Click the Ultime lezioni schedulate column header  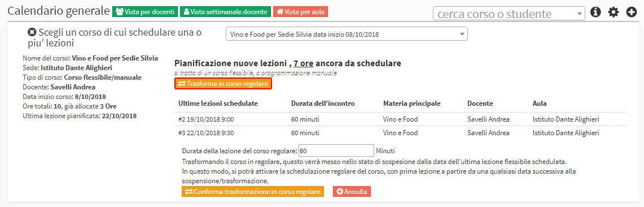[218, 103]
